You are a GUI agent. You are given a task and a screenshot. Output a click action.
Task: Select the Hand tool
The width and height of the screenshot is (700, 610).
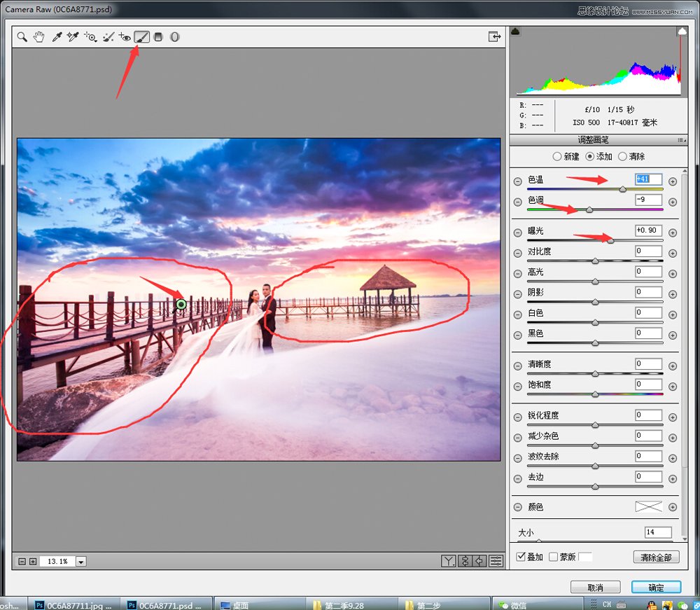pyautogui.click(x=38, y=37)
